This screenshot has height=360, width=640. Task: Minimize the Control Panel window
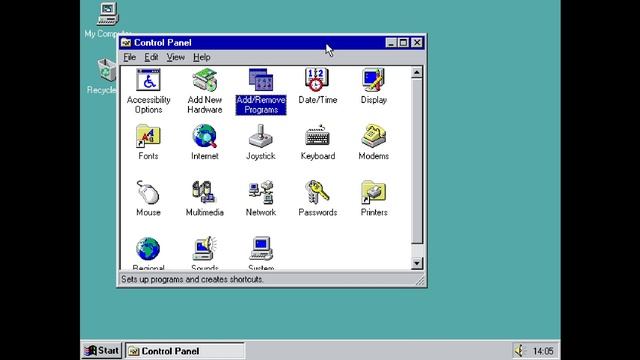[391, 43]
